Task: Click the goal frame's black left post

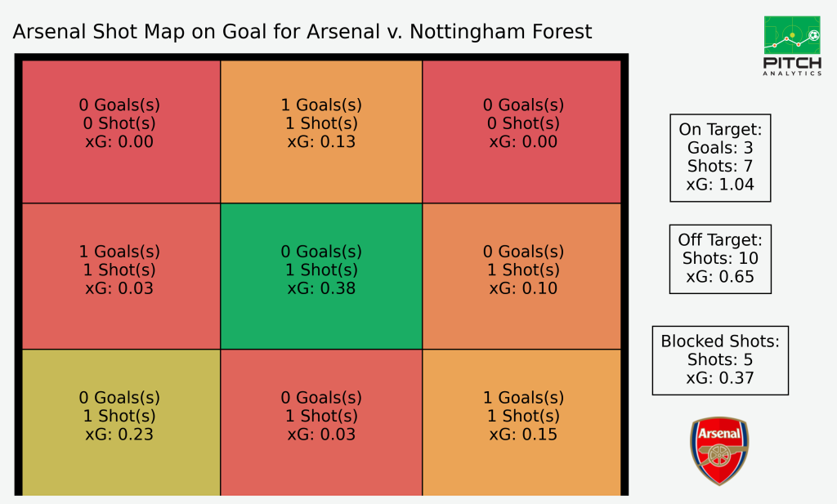Action: (18, 274)
